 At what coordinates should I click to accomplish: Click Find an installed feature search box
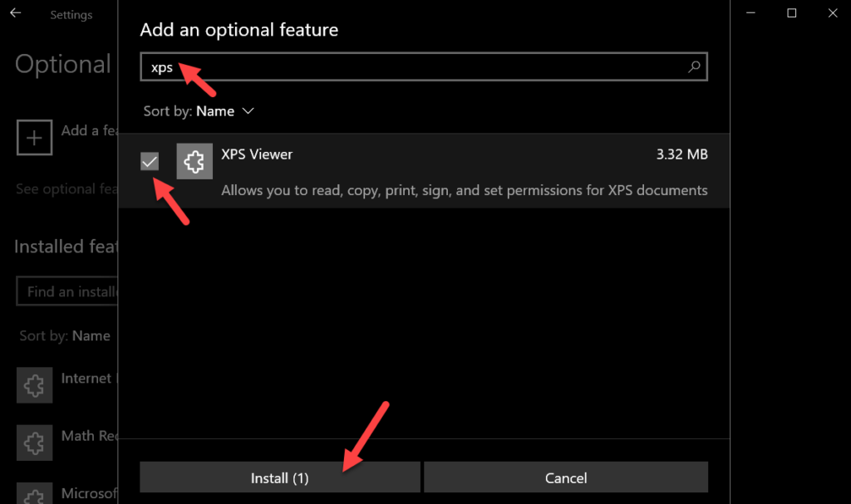click(x=67, y=291)
